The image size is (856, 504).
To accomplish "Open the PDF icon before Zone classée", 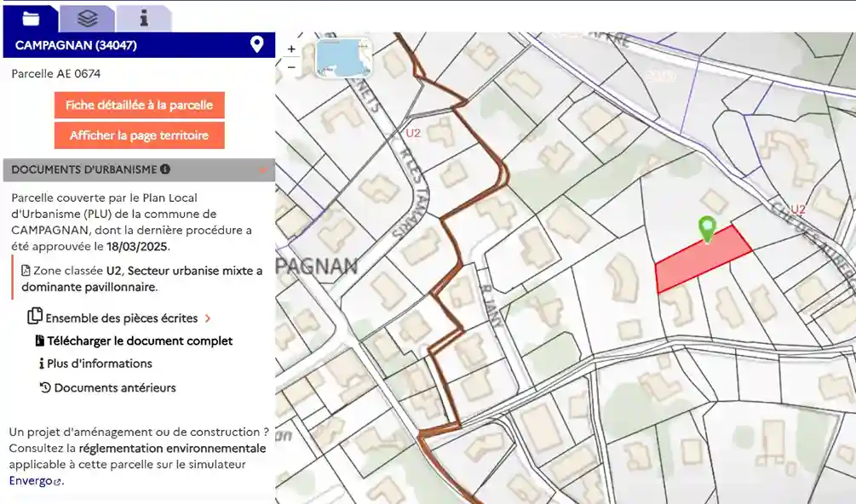I will coord(26,271).
